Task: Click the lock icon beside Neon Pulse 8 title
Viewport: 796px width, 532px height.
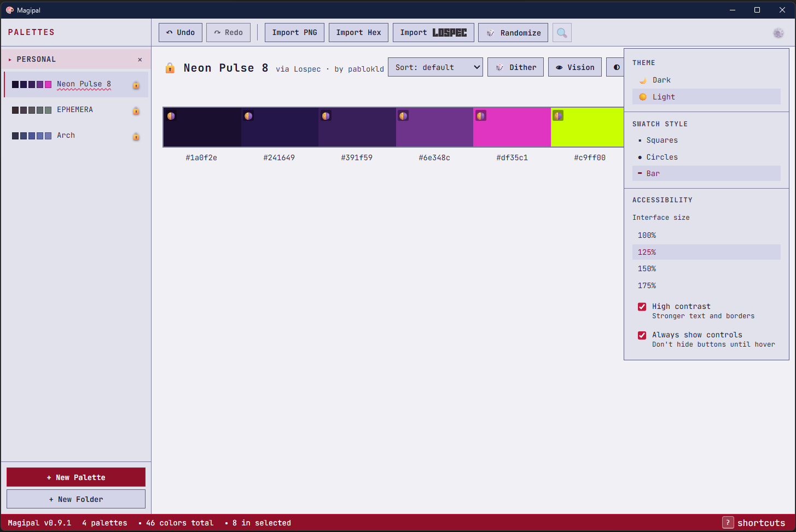Action: (x=170, y=68)
